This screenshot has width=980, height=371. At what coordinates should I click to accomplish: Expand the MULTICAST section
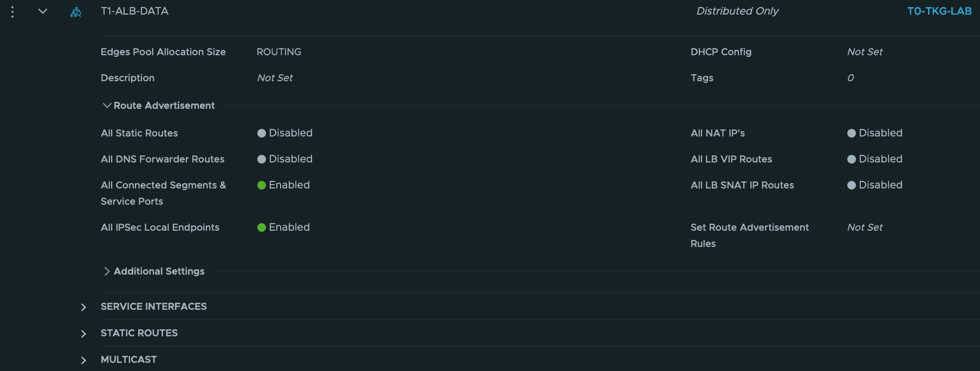point(83,360)
